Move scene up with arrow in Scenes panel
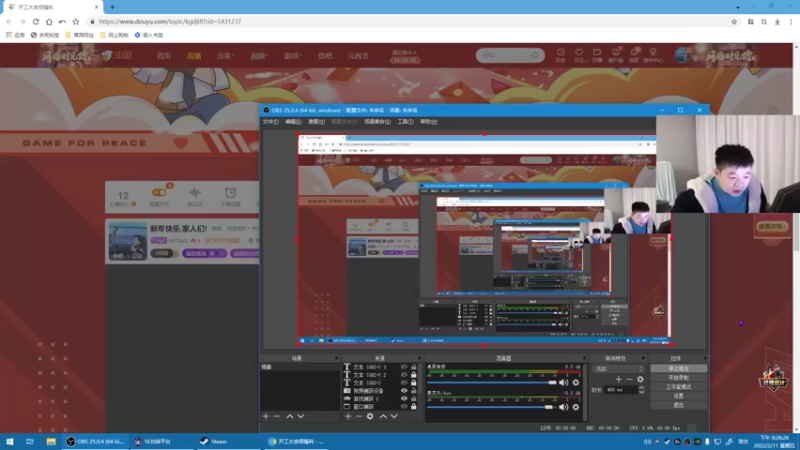Viewport: 800px width, 450px height. (290, 416)
